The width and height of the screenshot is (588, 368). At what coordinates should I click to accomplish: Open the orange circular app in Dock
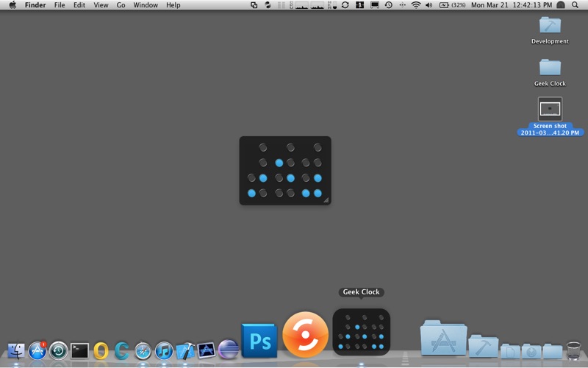[305, 335]
